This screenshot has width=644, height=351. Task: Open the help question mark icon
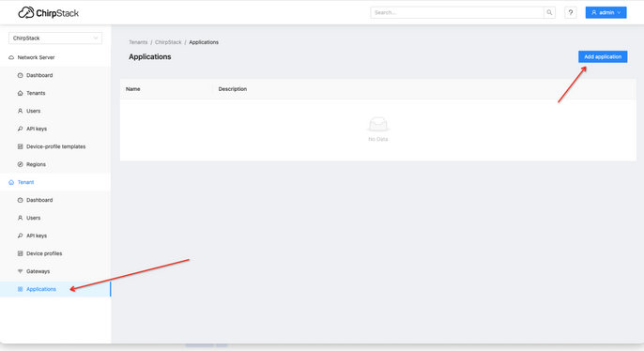point(571,13)
